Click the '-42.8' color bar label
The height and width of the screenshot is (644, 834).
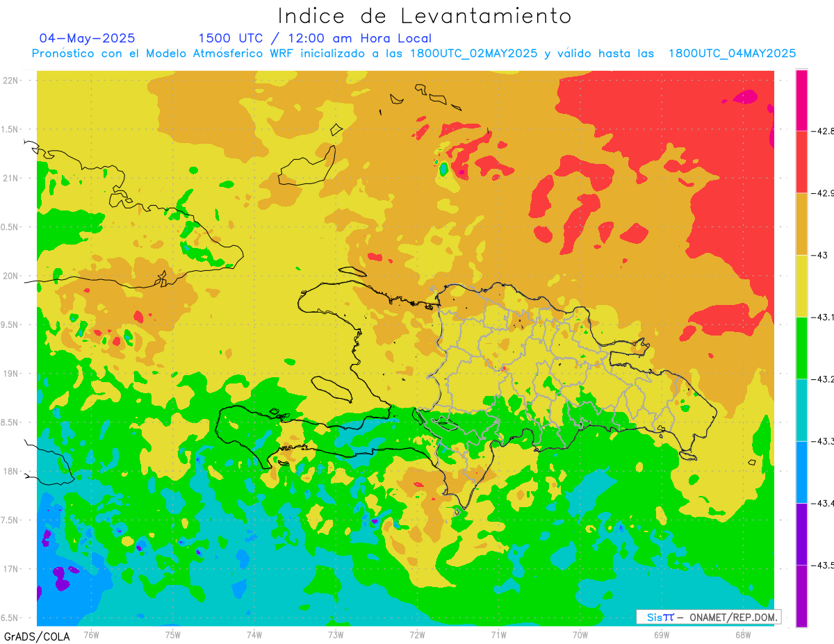(822, 131)
